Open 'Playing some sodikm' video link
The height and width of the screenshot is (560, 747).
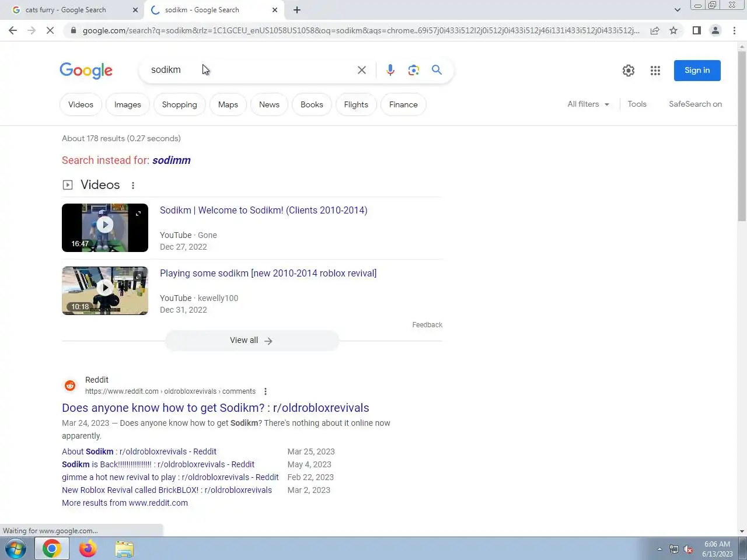pyautogui.click(x=268, y=274)
